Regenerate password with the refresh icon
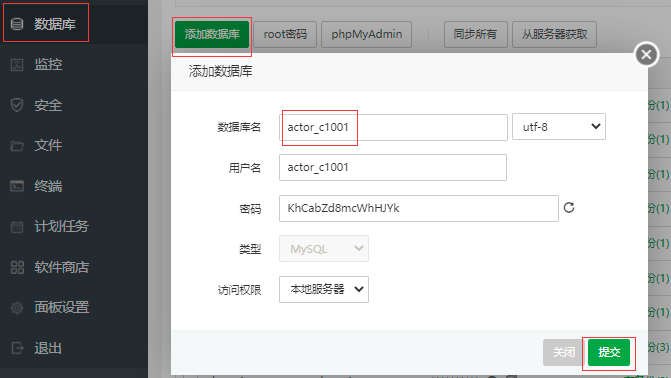Image resolution: width=671 pixels, height=378 pixels. pyautogui.click(x=569, y=208)
